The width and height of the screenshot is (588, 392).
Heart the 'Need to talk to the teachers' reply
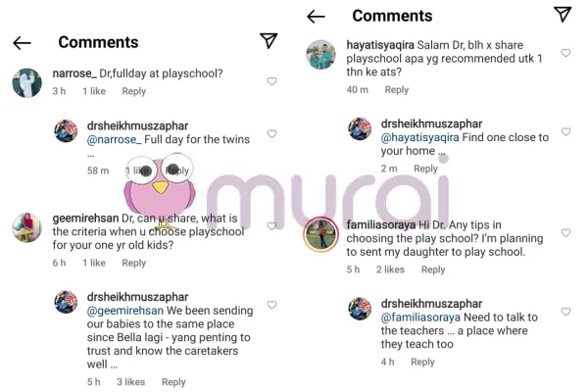(565, 312)
